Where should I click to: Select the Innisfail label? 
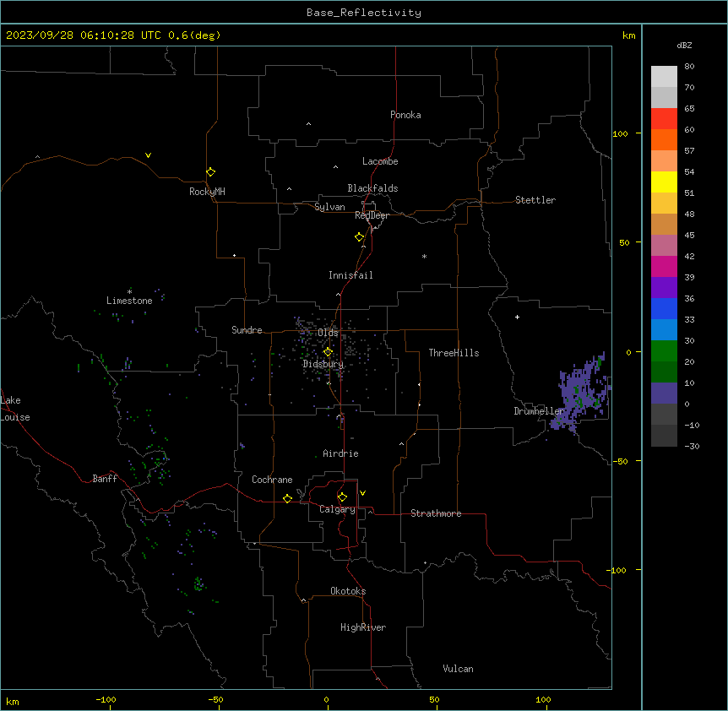coord(350,275)
